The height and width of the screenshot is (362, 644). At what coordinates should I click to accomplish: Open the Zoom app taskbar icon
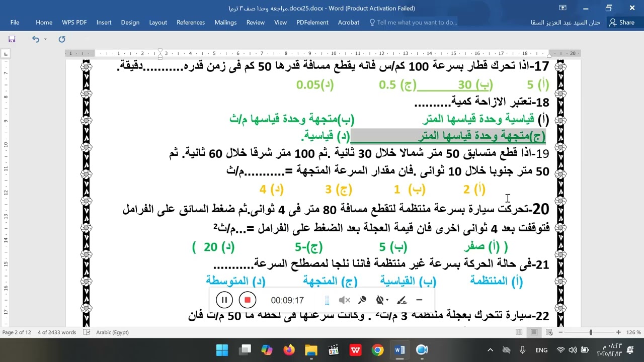422,350
